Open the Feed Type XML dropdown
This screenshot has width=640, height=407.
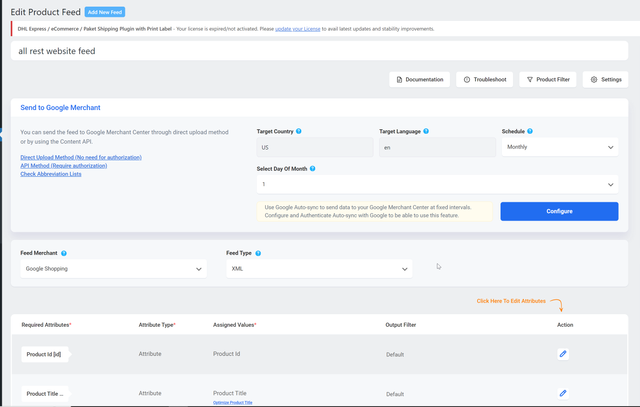319,269
